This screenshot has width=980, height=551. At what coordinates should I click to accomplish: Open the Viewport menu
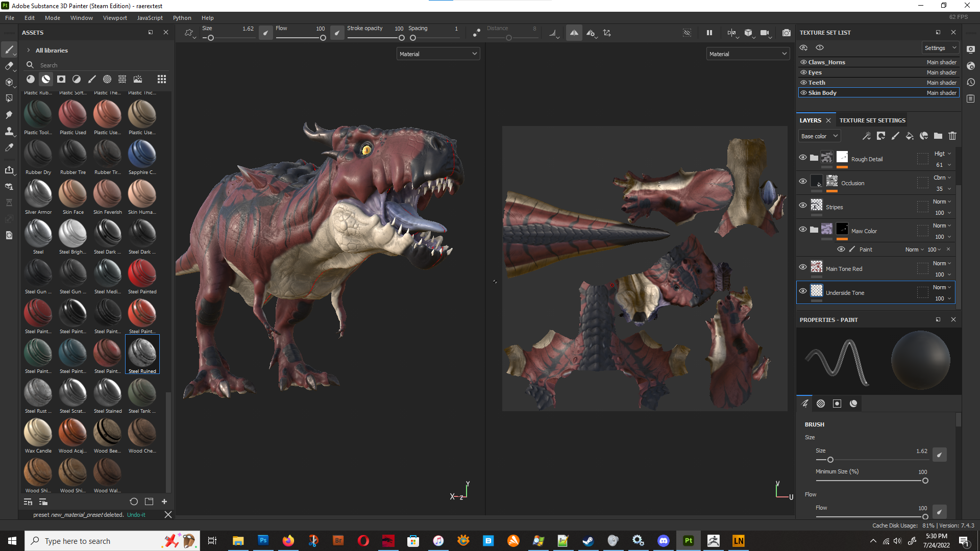(x=115, y=18)
